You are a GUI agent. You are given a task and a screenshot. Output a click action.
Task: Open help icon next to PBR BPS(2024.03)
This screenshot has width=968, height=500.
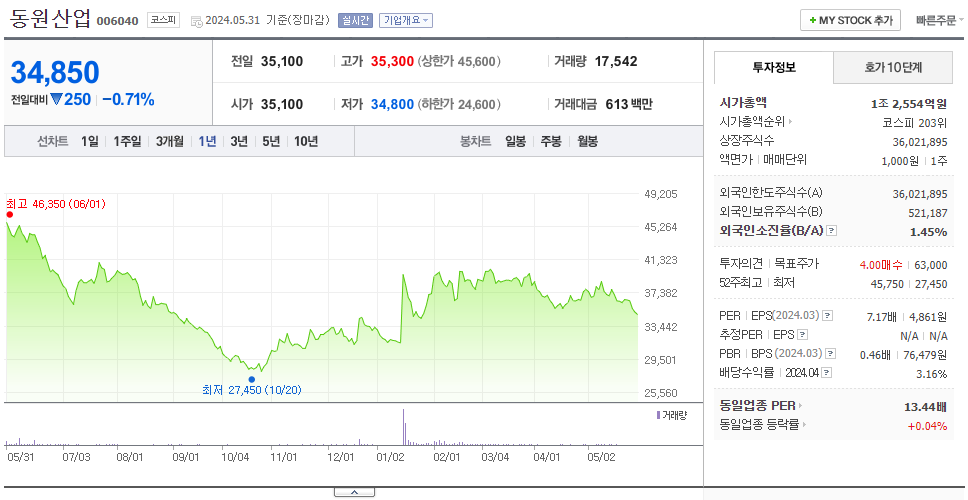tap(831, 354)
